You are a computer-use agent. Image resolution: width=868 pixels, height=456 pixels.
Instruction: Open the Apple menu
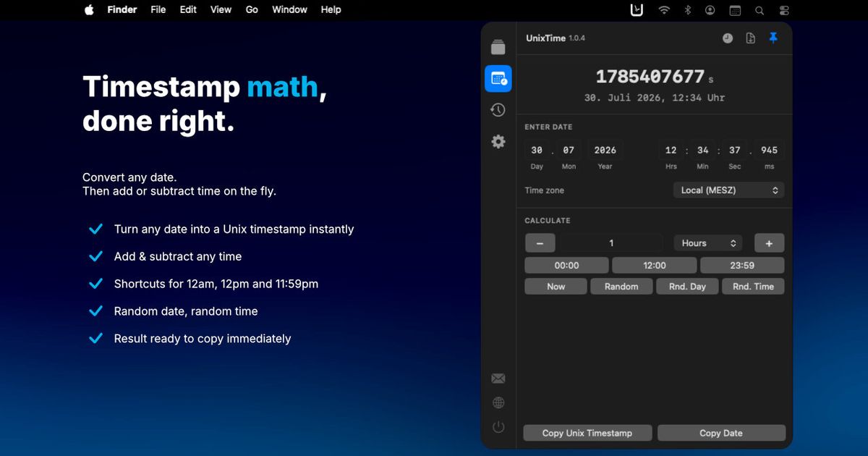(89, 10)
